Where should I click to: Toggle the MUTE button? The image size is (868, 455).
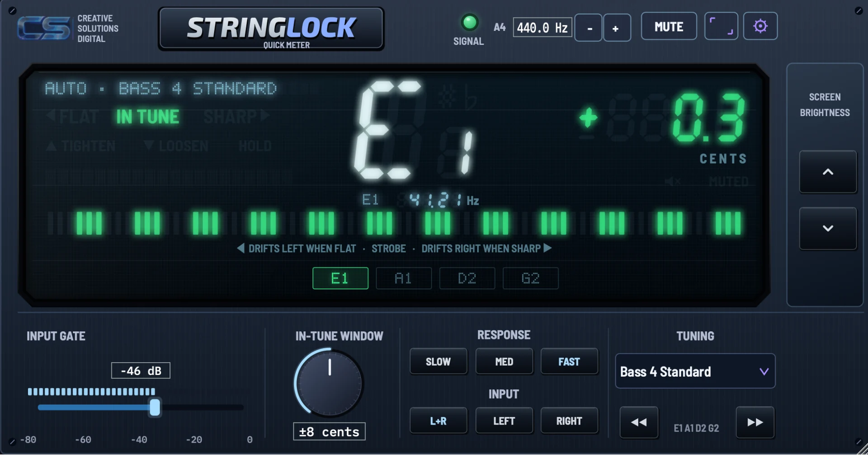[x=669, y=26]
